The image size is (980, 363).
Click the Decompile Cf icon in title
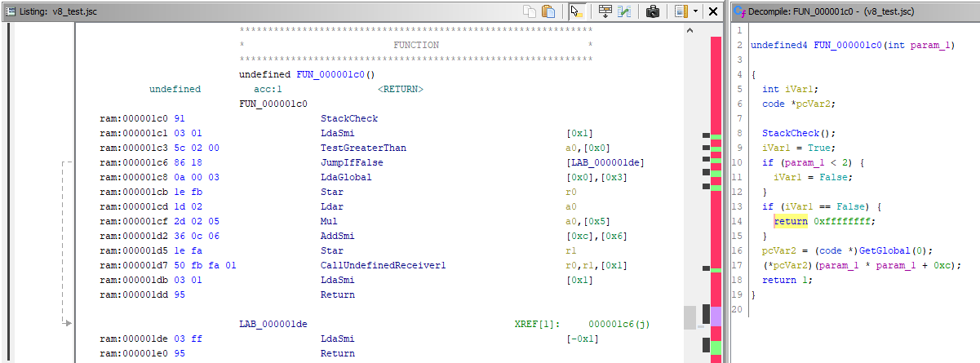[739, 11]
